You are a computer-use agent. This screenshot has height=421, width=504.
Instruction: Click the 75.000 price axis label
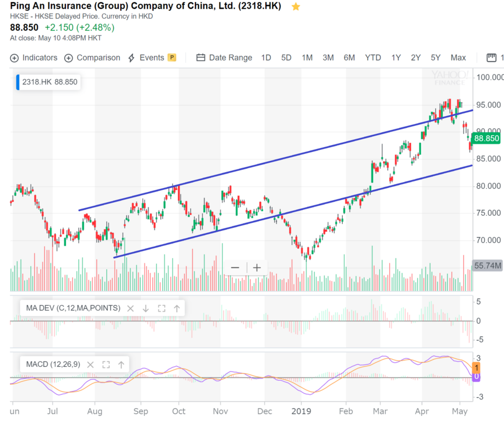click(488, 213)
